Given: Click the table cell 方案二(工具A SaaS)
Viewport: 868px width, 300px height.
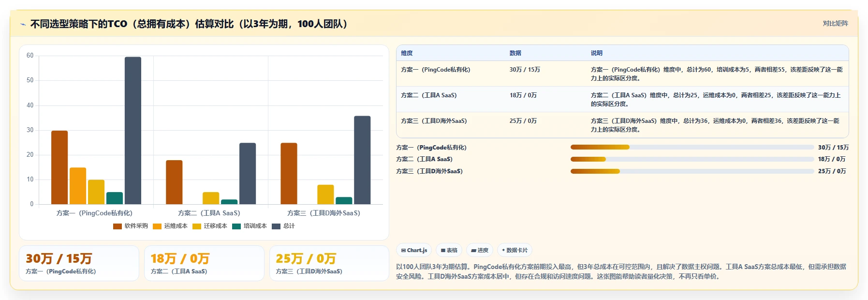Looking at the screenshot, I should pyautogui.click(x=428, y=95).
